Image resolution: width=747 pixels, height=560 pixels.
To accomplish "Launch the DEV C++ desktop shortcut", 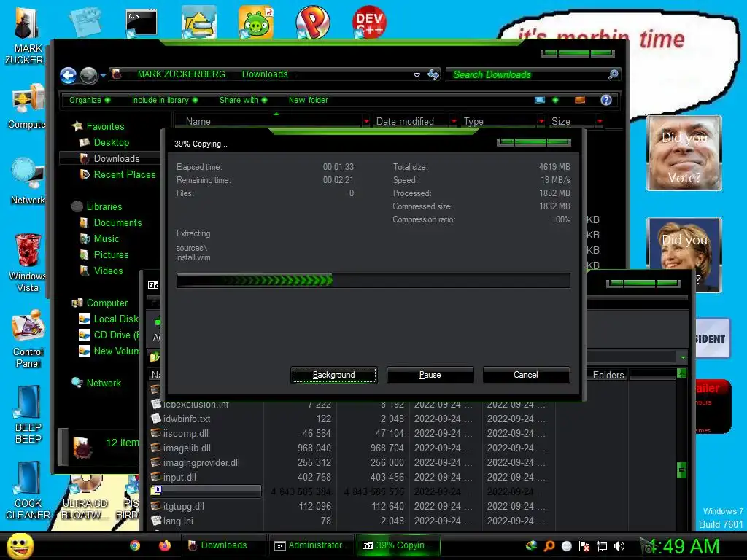I will [x=369, y=22].
